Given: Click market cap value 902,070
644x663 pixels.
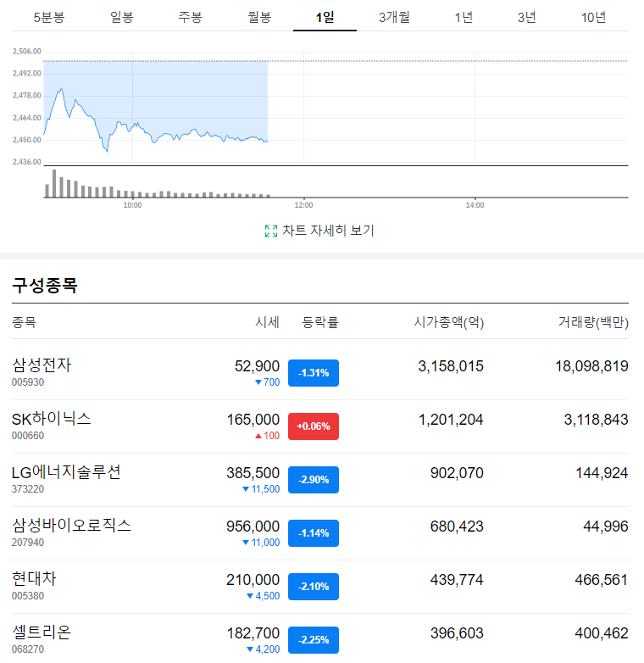Looking at the screenshot, I should click(x=457, y=473).
